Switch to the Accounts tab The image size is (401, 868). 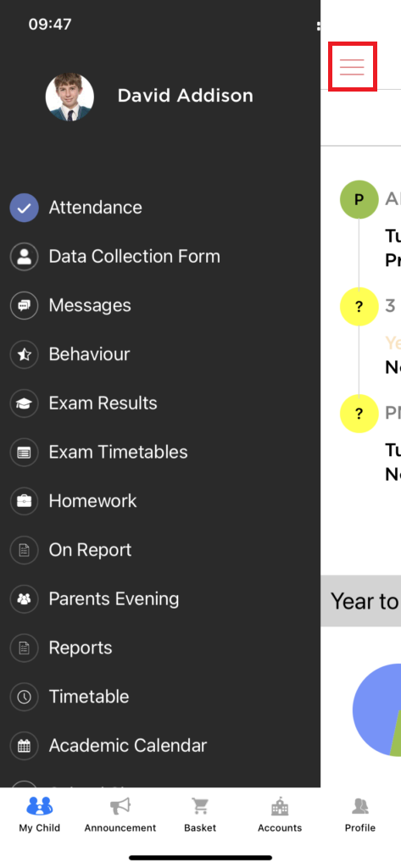(x=280, y=815)
